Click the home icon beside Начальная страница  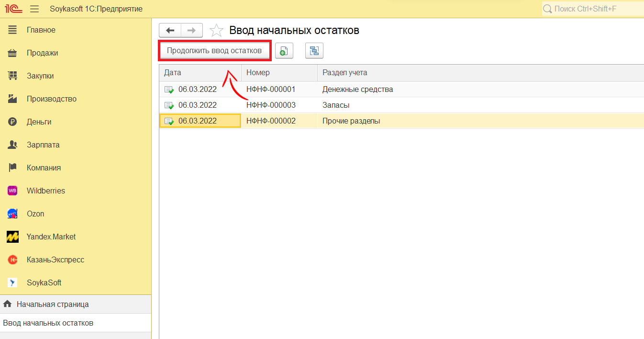(7, 304)
